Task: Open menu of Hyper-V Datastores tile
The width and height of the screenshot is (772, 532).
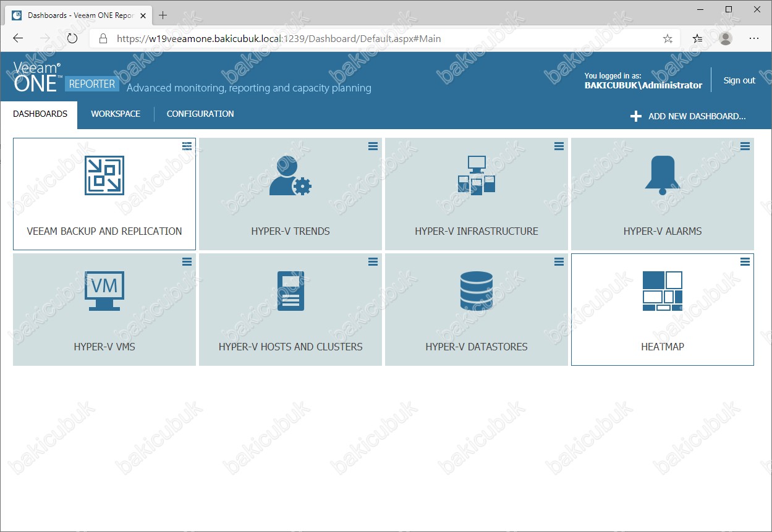Action: pos(559,261)
